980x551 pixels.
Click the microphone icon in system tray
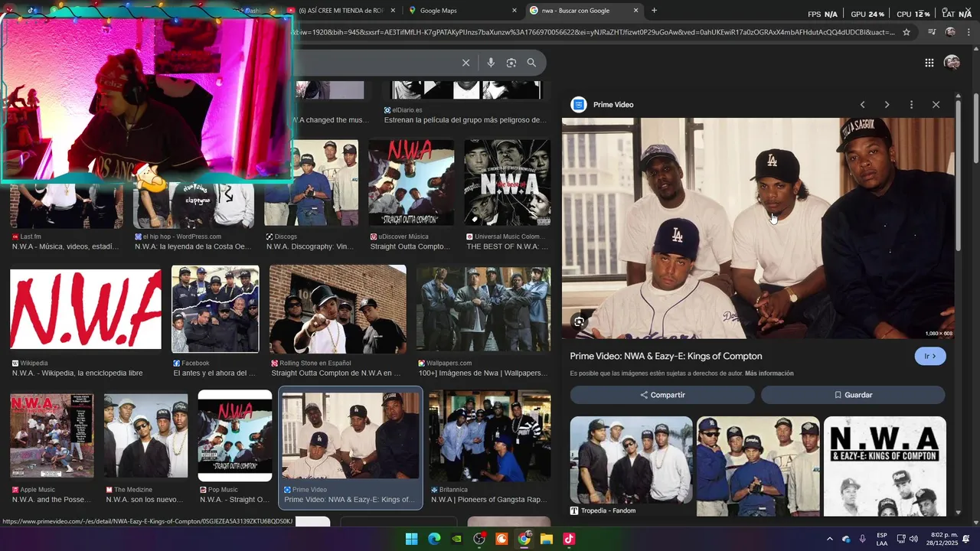[x=863, y=540]
